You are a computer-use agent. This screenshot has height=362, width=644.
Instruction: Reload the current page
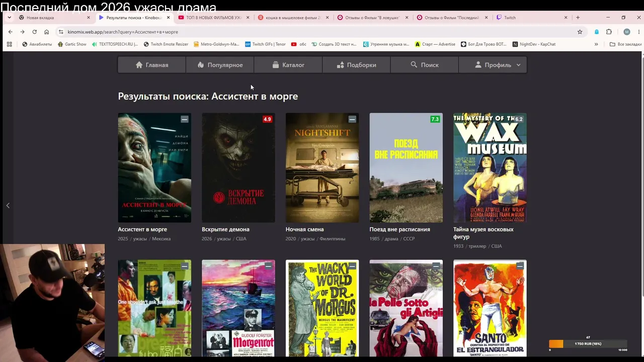point(34,32)
